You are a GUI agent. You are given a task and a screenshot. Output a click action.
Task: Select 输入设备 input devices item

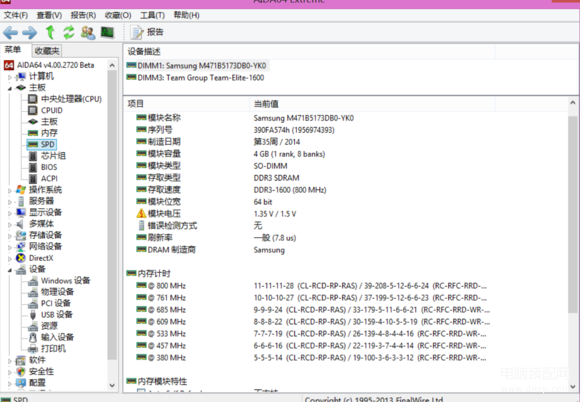click(x=57, y=337)
